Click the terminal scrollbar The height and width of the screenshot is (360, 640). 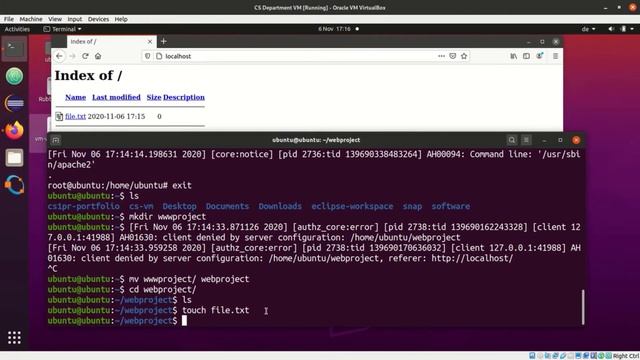[x=583, y=307]
